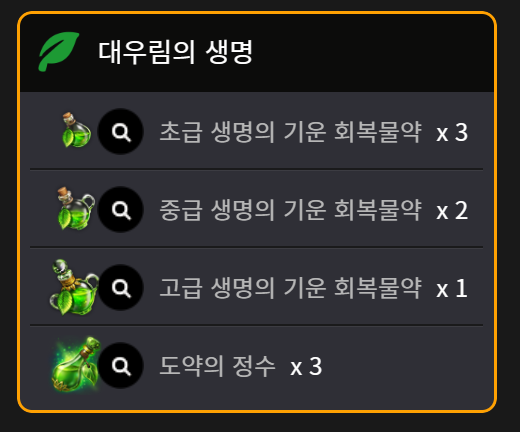Select the 고급 생명의 기운 회복물약 name
The width and height of the screenshot is (520, 432).
click(x=291, y=288)
